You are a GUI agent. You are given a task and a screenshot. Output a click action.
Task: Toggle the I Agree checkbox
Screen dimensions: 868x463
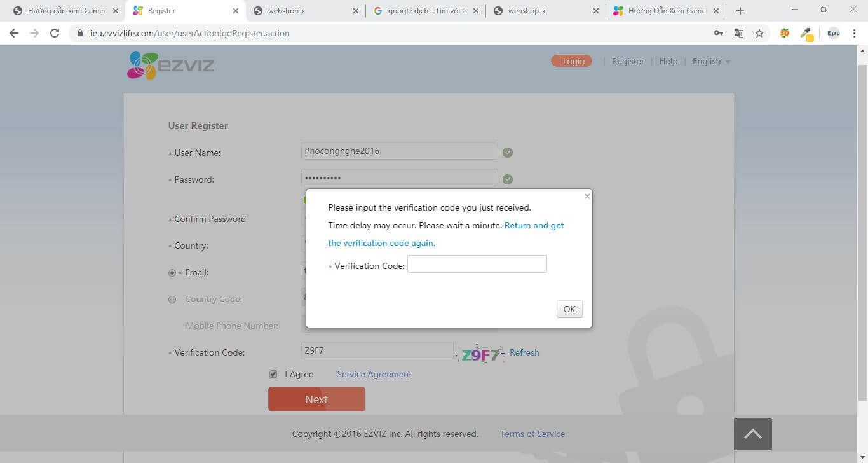point(273,374)
